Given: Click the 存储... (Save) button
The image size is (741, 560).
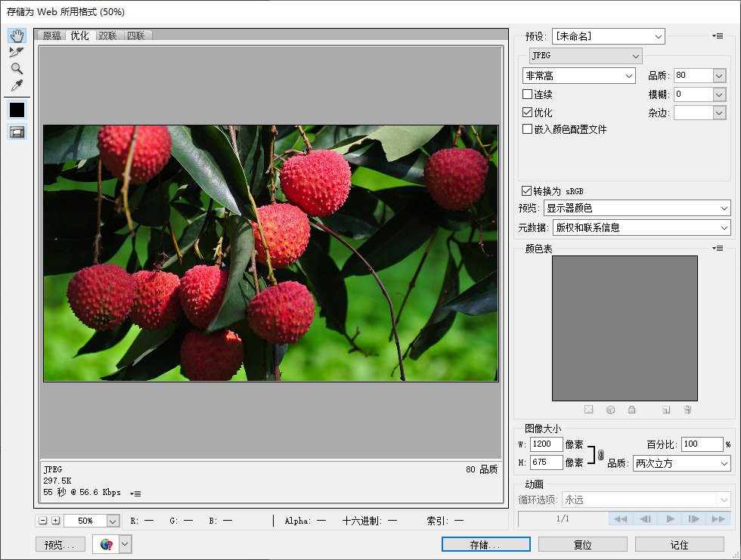Looking at the screenshot, I should (x=485, y=544).
